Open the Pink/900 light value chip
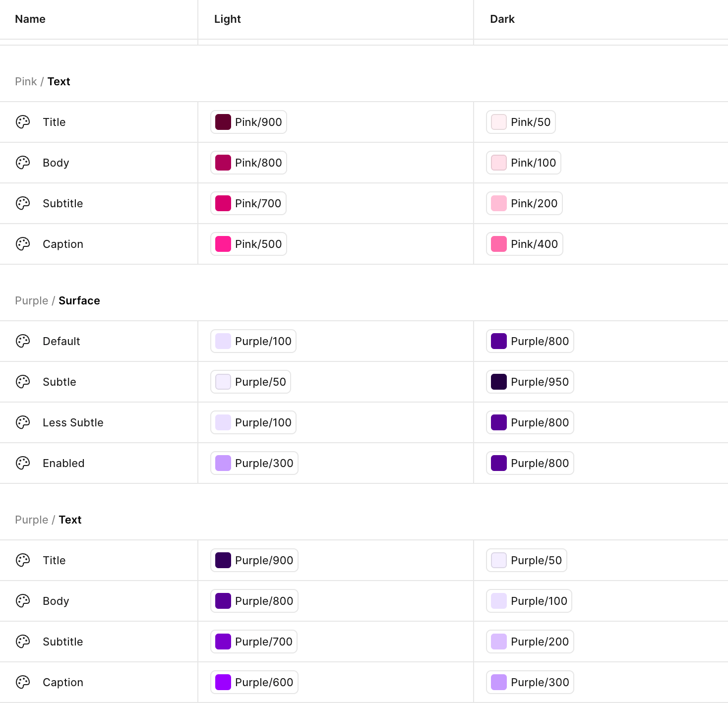The height and width of the screenshot is (703, 728). pos(248,122)
